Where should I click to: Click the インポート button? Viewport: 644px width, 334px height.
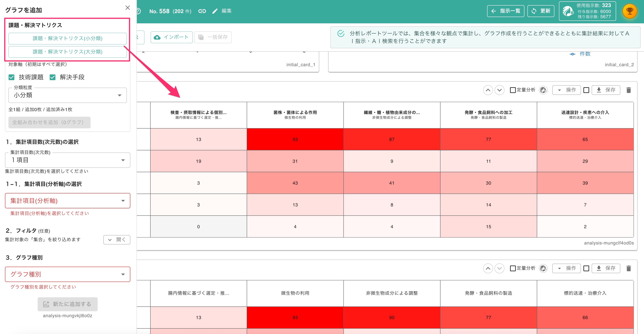pyautogui.click(x=171, y=37)
